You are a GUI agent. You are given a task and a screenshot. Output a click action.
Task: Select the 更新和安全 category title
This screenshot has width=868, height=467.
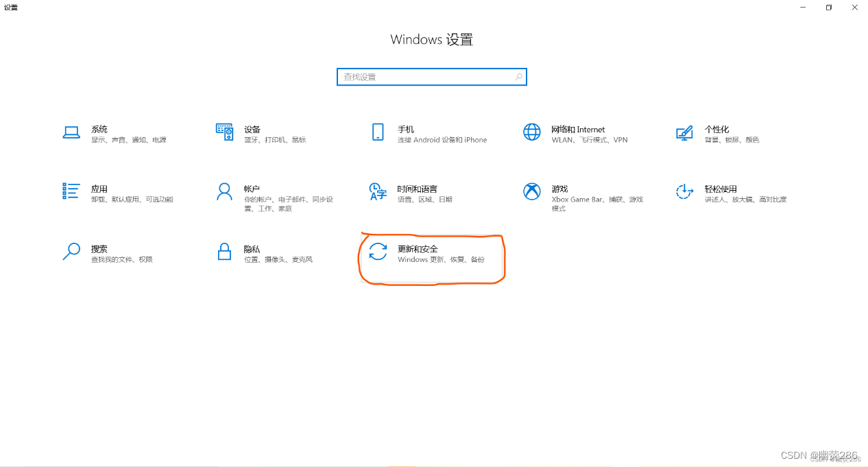click(x=418, y=249)
